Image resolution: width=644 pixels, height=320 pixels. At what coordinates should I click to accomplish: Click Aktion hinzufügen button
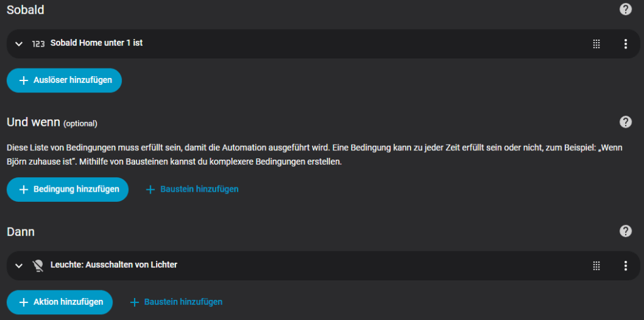[x=60, y=302]
